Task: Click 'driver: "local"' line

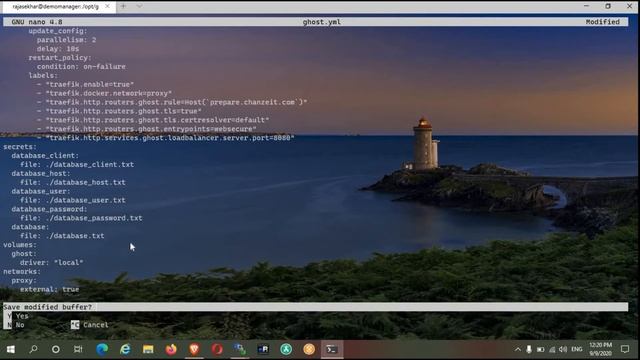Action: pos(51,263)
